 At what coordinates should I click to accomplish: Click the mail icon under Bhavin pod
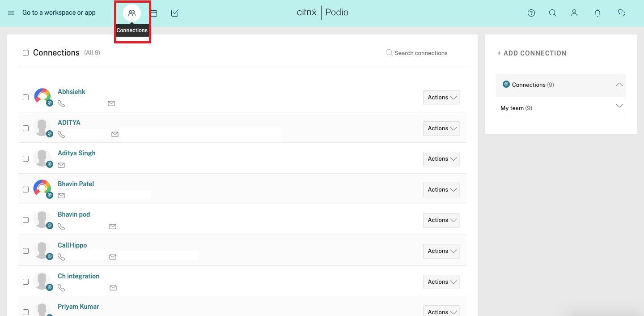pos(113,226)
